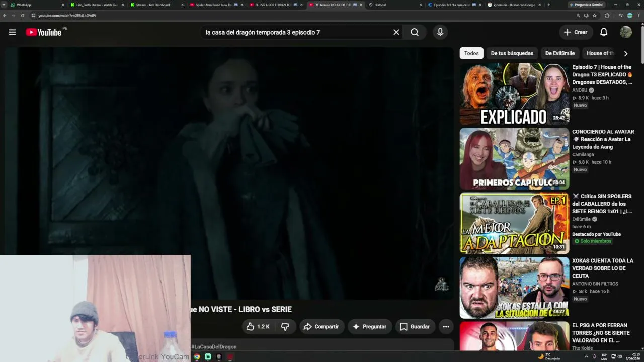The width and height of the screenshot is (644, 362).
Task: Go to the YouTube home logo
Action: click(43, 32)
